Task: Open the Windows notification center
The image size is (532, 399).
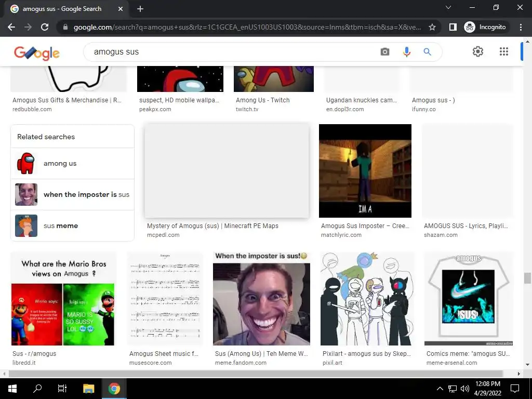Action: point(515,389)
